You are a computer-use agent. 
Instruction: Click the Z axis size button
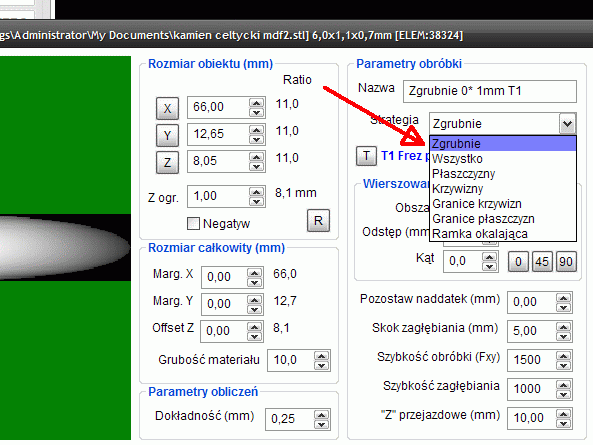click(x=167, y=163)
